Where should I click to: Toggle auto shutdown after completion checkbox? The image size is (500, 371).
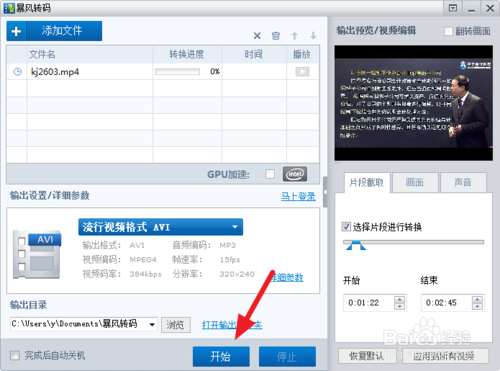pos(15,355)
